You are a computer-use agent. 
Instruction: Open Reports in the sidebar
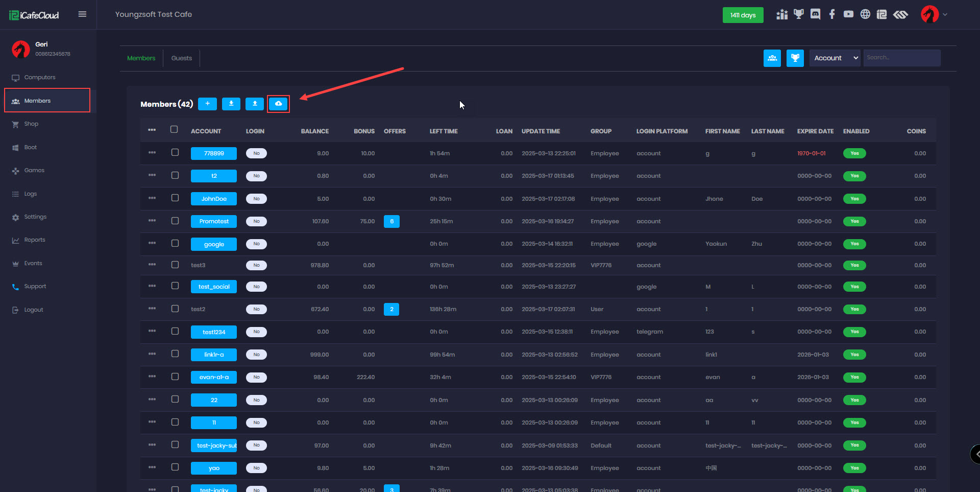pos(35,240)
